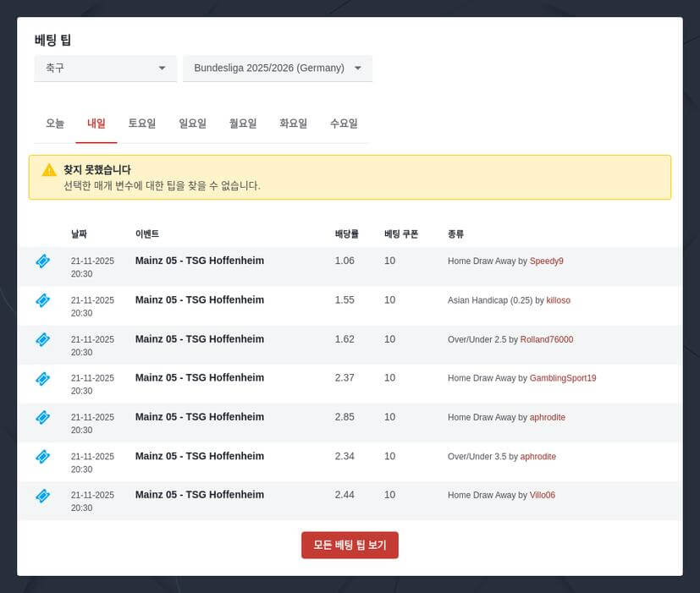Image resolution: width=700 pixels, height=593 pixels.
Task: Switch to the 수요일 tab
Action: (344, 123)
